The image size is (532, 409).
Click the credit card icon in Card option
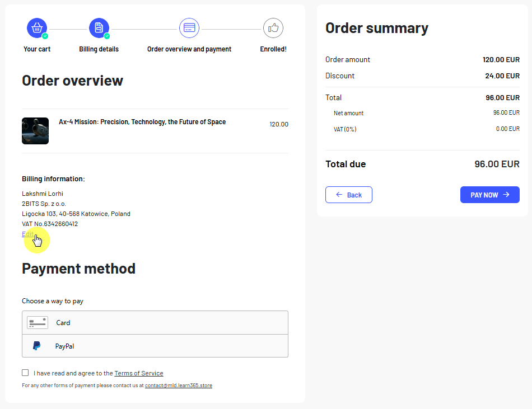pyautogui.click(x=38, y=323)
